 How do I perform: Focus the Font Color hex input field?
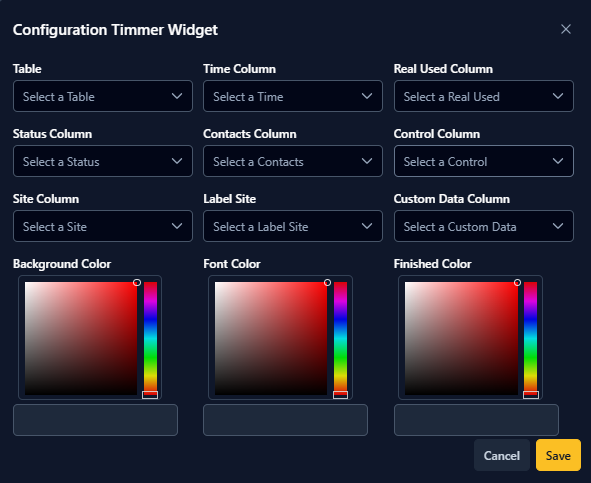(285, 420)
